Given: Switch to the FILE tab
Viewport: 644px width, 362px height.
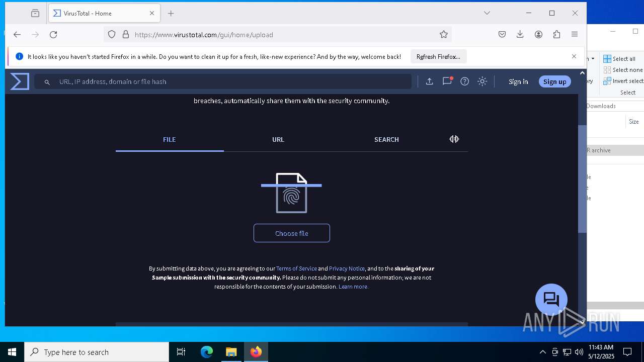Looking at the screenshot, I should [170, 139].
